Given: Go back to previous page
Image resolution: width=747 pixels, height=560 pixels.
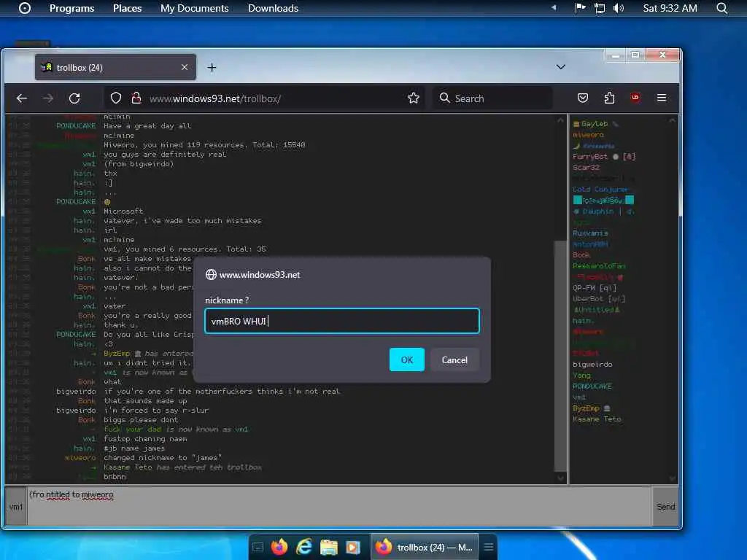Looking at the screenshot, I should (22, 98).
